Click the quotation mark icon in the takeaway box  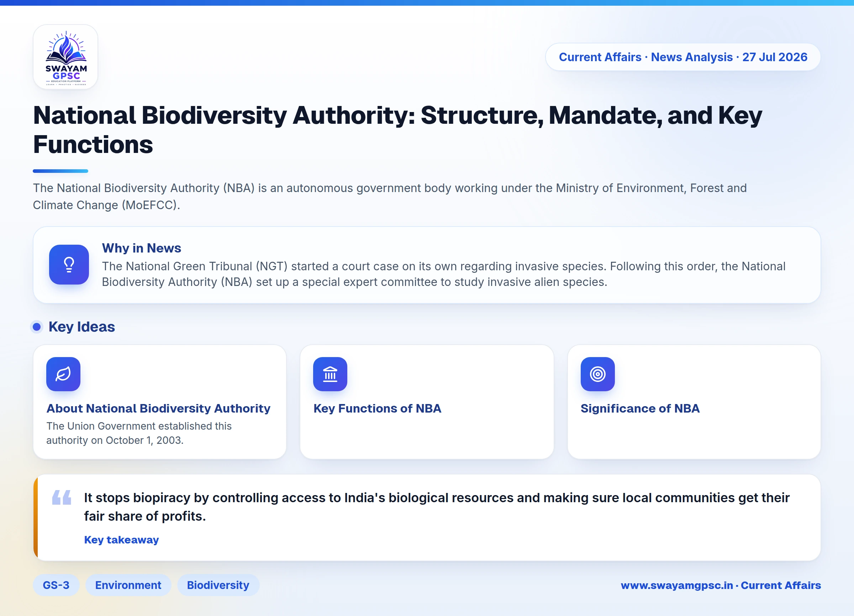click(62, 497)
